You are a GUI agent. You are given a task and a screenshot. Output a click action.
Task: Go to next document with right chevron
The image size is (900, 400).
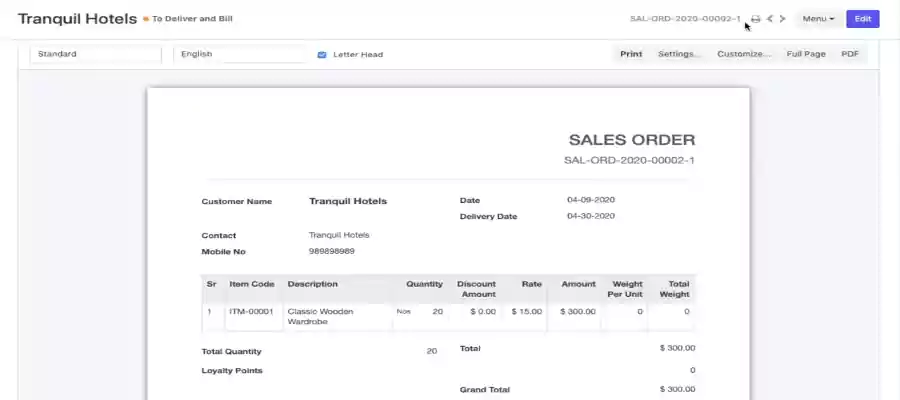tap(782, 19)
